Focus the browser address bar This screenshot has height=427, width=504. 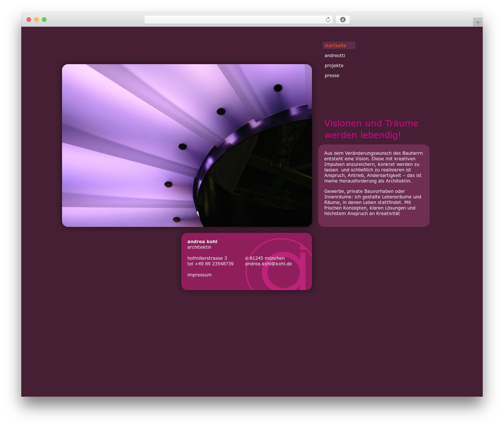pyautogui.click(x=238, y=20)
